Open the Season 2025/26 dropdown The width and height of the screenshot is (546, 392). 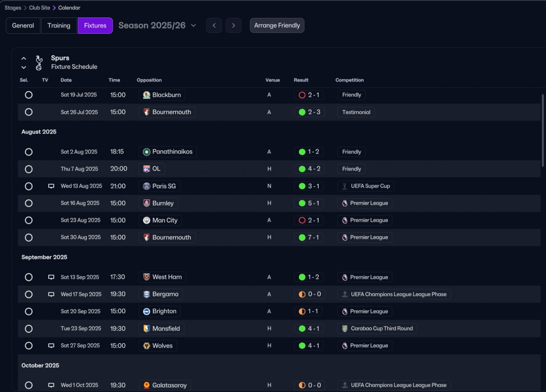pyautogui.click(x=157, y=25)
